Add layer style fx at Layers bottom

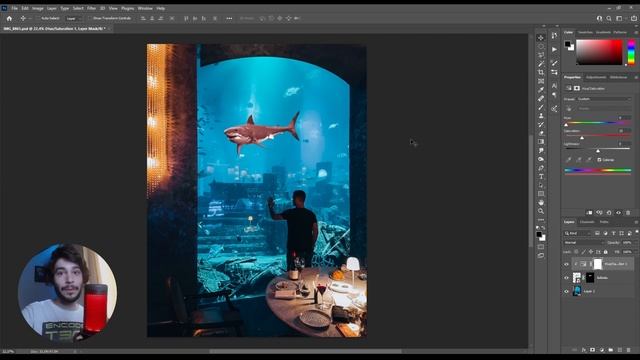tap(583, 350)
